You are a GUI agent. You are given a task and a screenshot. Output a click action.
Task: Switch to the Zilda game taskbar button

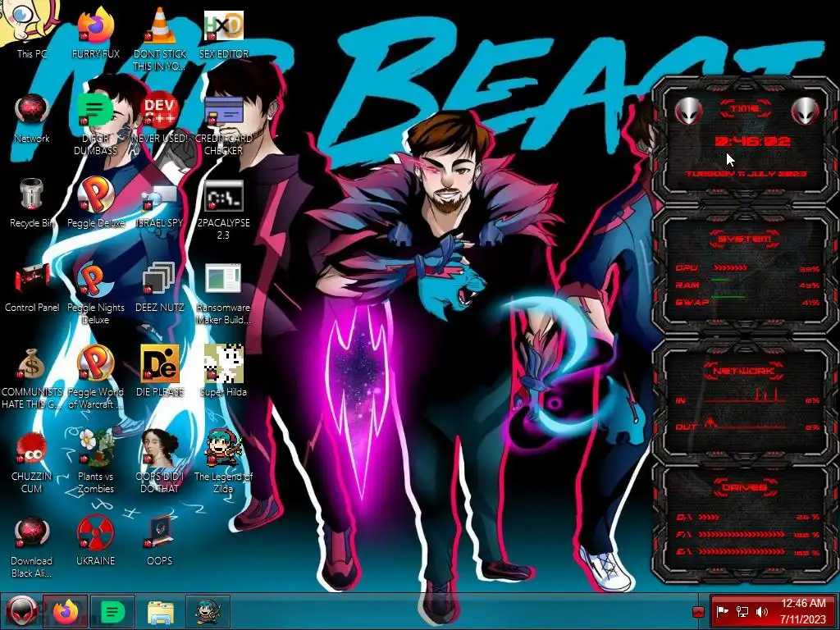pyautogui.click(x=208, y=611)
